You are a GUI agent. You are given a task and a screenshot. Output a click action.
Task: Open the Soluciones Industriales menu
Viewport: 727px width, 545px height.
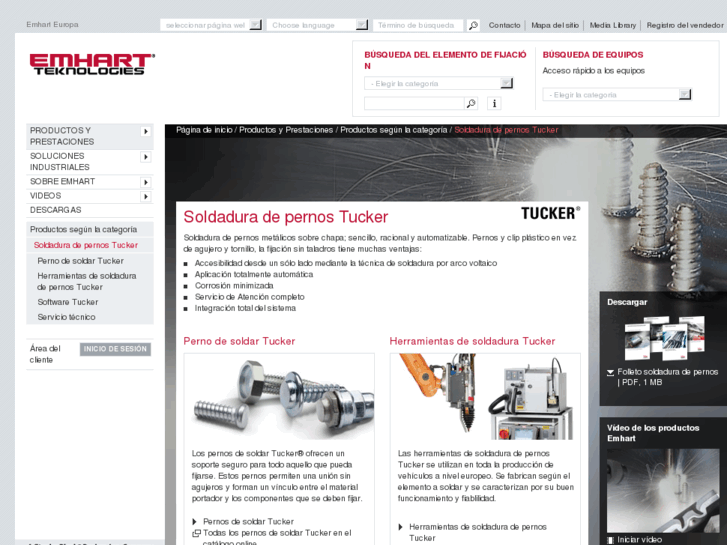[90, 161]
